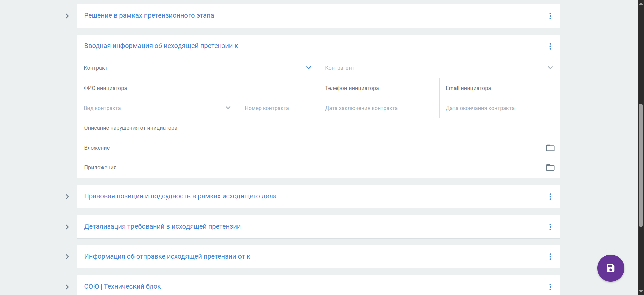Open kebab menu for СОЮ Технический блок
Viewport: 644px width, 295px height.
(x=550, y=287)
